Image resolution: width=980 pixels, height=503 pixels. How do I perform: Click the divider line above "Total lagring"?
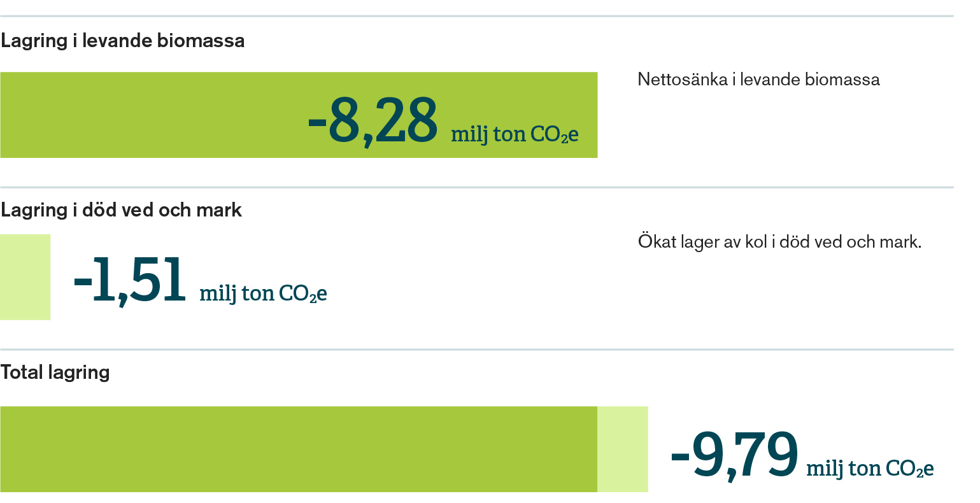476,350
